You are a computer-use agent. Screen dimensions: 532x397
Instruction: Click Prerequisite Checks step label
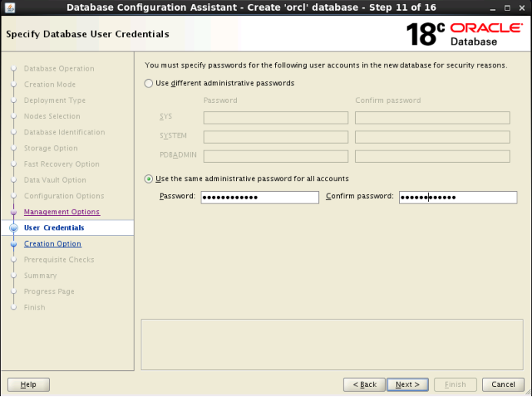[59, 260]
